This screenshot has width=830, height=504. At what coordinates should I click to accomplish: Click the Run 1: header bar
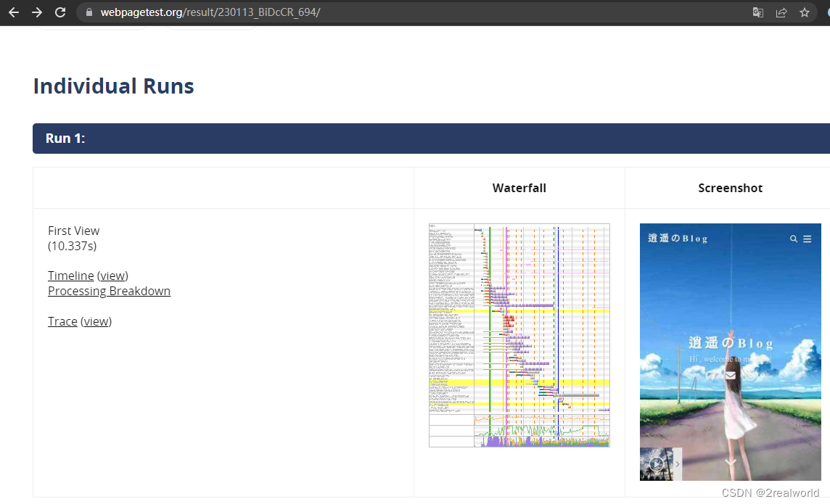click(x=432, y=139)
